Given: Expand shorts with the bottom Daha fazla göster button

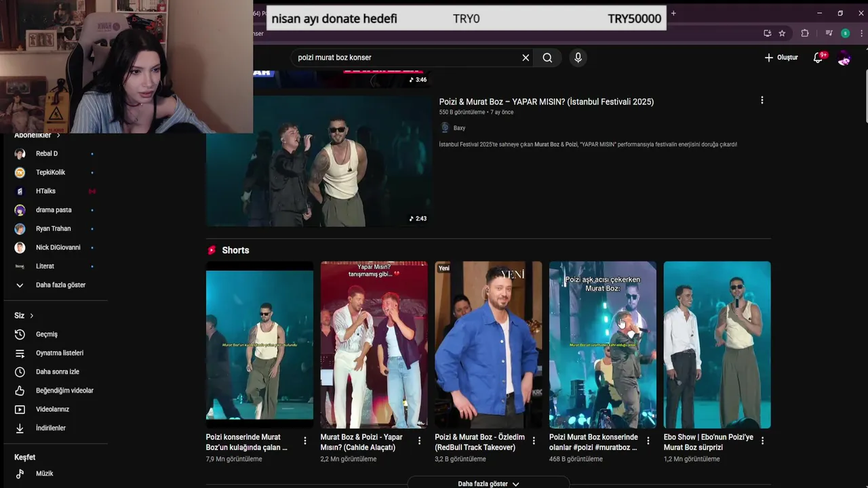Looking at the screenshot, I should click(488, 483).
